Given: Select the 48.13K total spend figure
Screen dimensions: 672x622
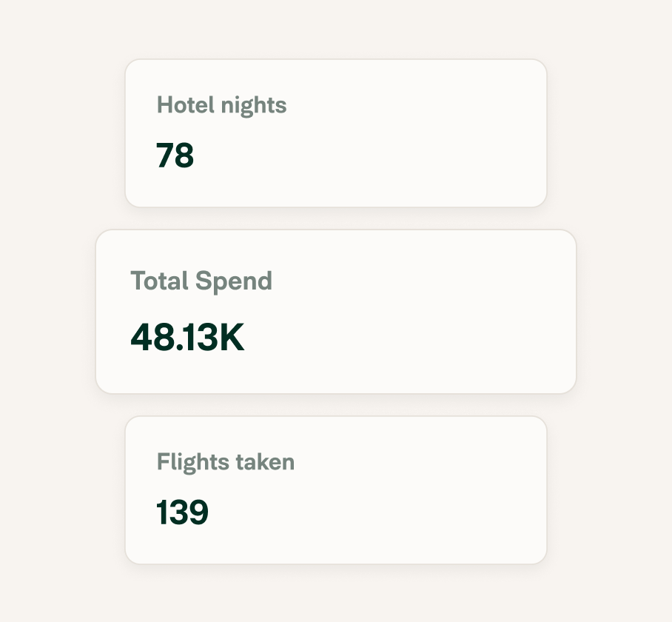Looking at the screenshot, I should click(187, 338).
